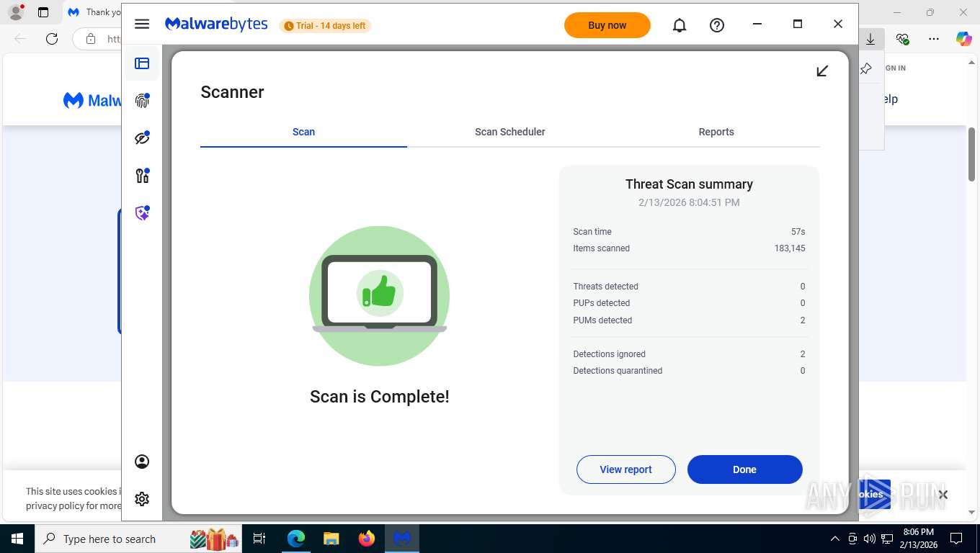Collapse the Scanner panel arrow
The image size is (980, 553).
[x=822, y=71]
